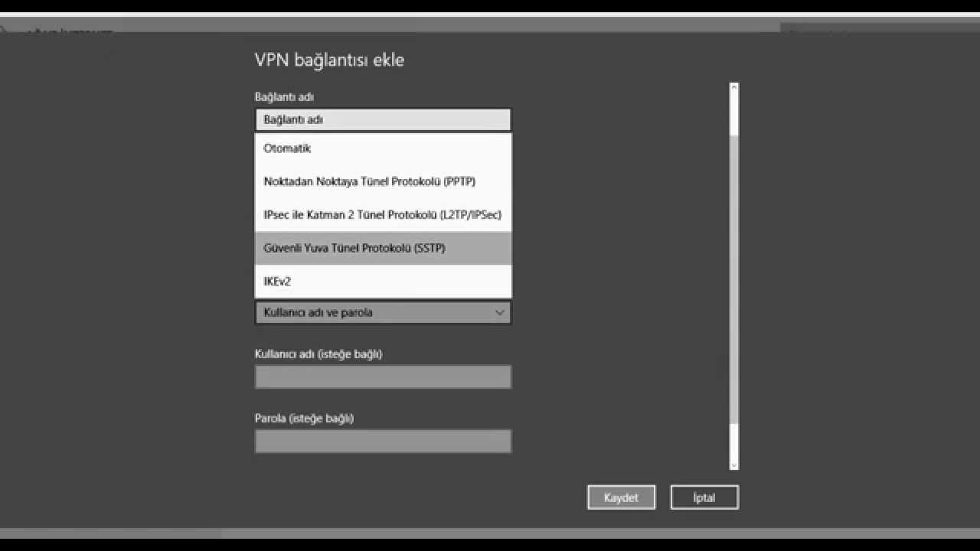Click the Bağlantı adı text field

[x=383, y=119]
